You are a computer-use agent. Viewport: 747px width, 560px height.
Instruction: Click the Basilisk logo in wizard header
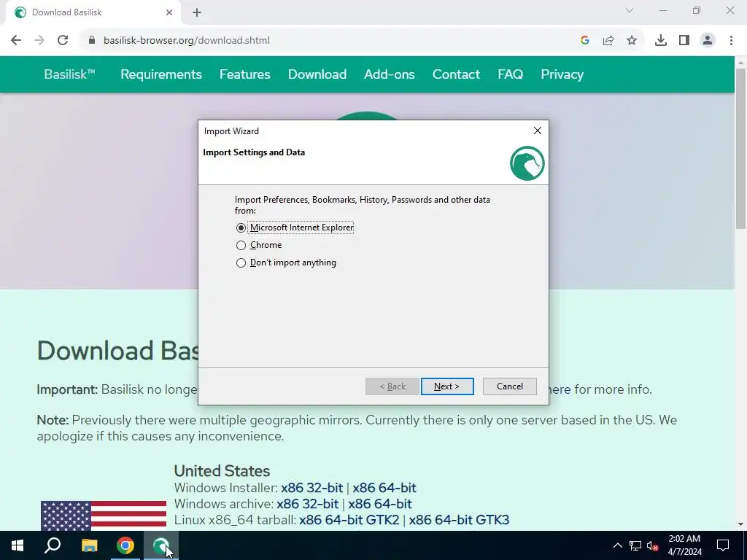[527, 163]
